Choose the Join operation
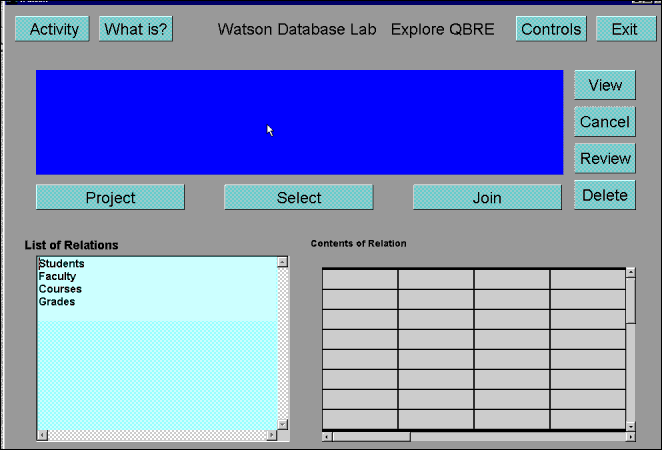Viewport: 662px width, 450px height. (487, 197)
